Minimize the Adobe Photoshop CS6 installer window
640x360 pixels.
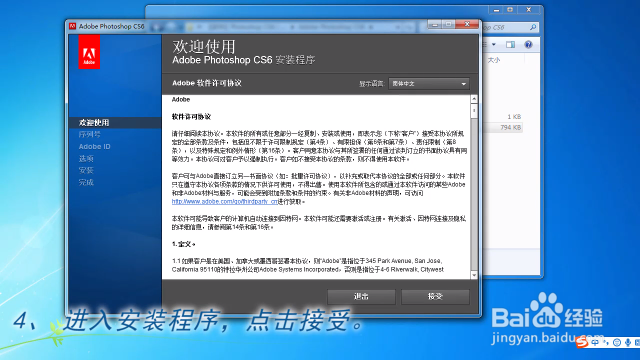point(435,24)
